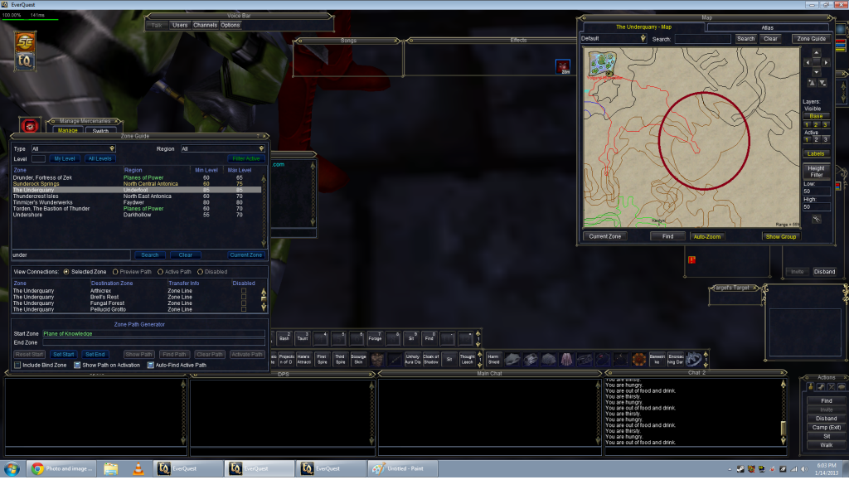Activate the Taunt hotbar button
The height and width of the screenshot is (504, 849).
(x=302, y=338)
